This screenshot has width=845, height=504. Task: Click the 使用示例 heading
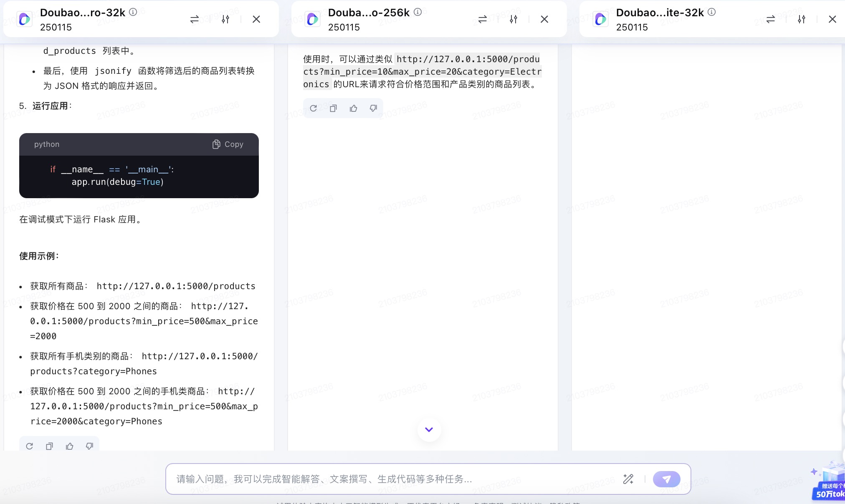(39, 256)
